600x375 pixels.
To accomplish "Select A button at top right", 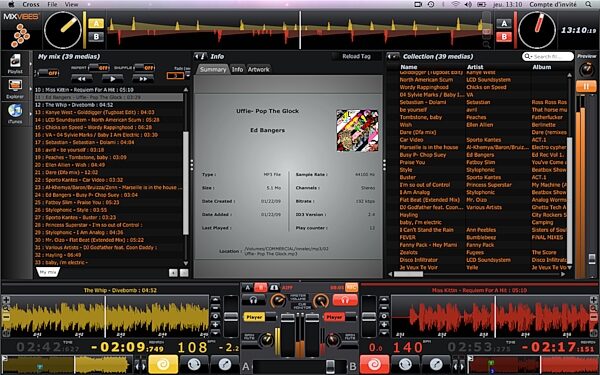I will point(504,23).
